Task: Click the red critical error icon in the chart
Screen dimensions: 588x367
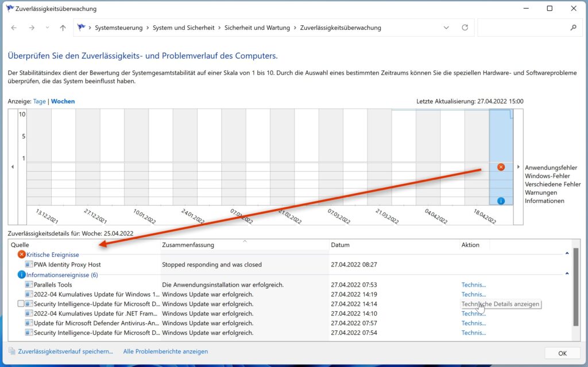Action: [x=501, y=167]
